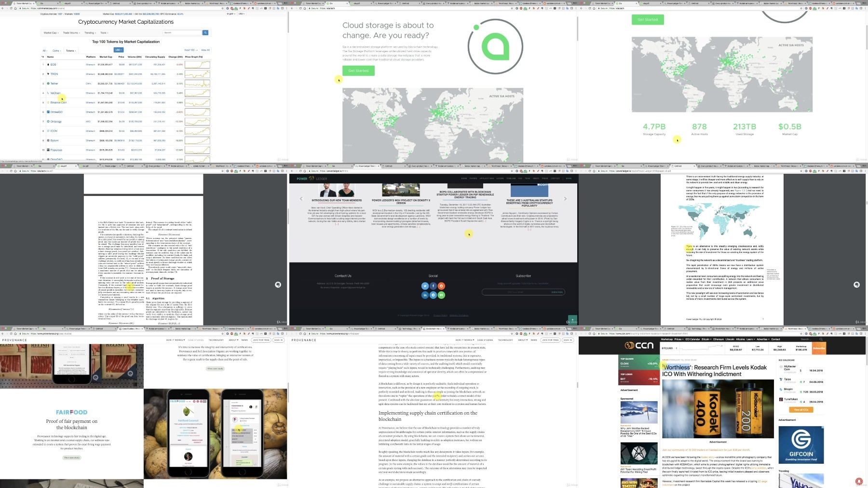Open the OmiseGO token link

coord(56,112)
